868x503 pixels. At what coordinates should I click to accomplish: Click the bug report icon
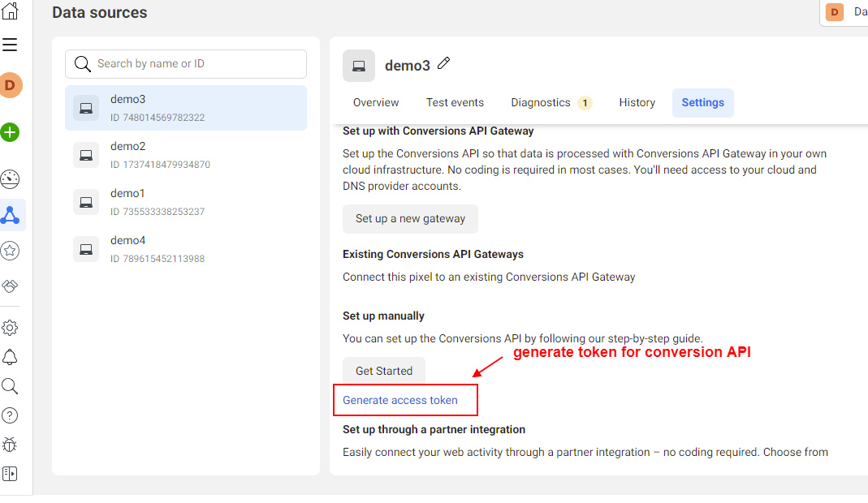pyautogui.click(x=10, y=445)
